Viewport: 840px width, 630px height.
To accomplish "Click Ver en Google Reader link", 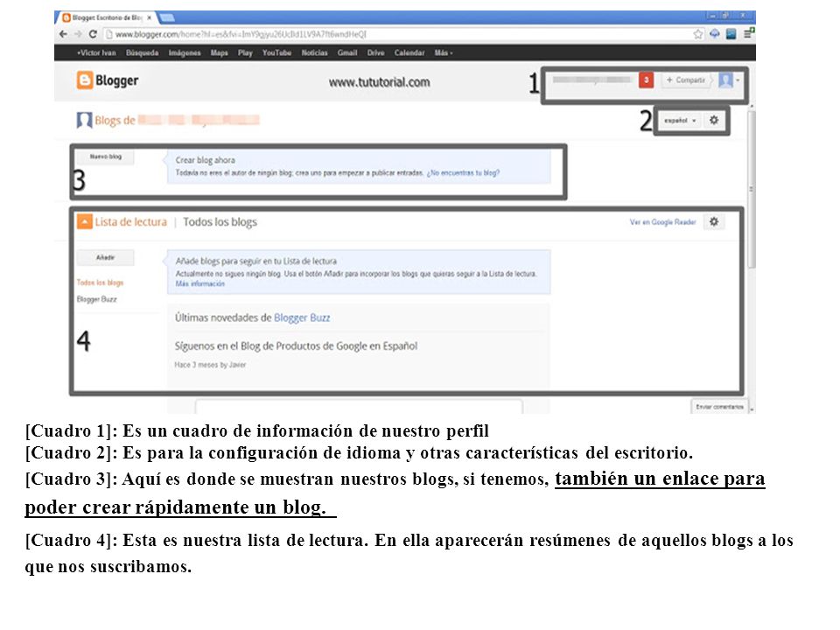I will 662,221.
